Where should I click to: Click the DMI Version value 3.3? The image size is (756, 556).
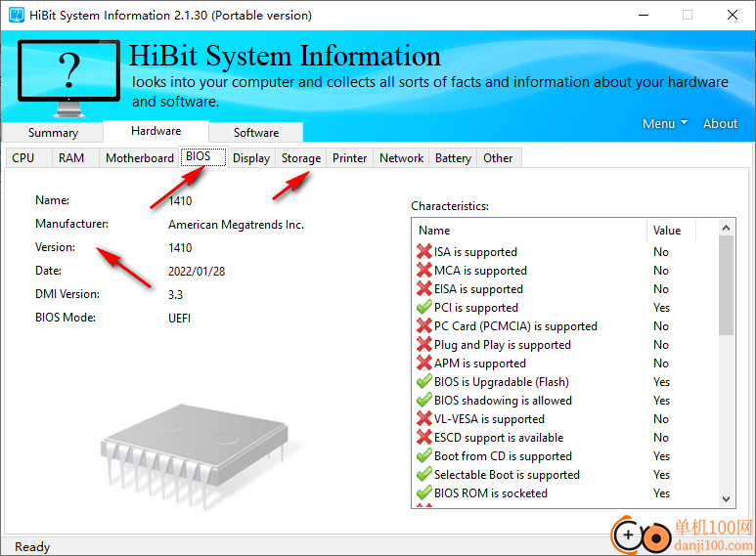click(175, 295)
